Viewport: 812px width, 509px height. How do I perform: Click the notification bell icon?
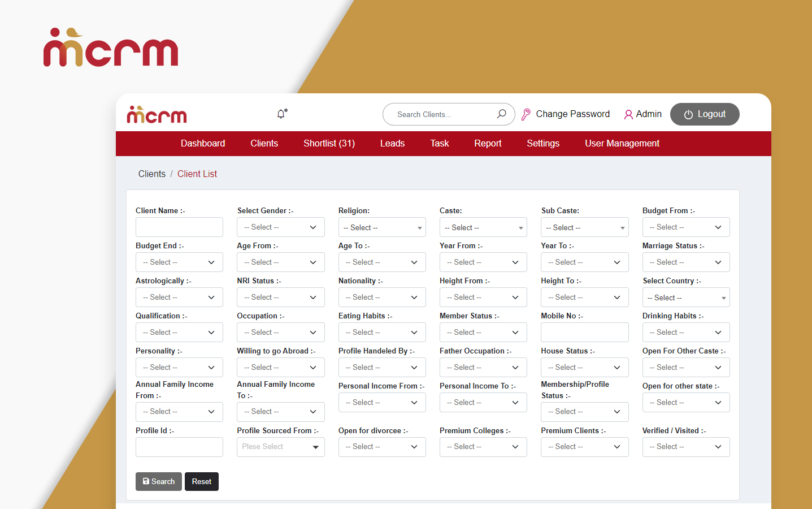[x=281, y=114]
